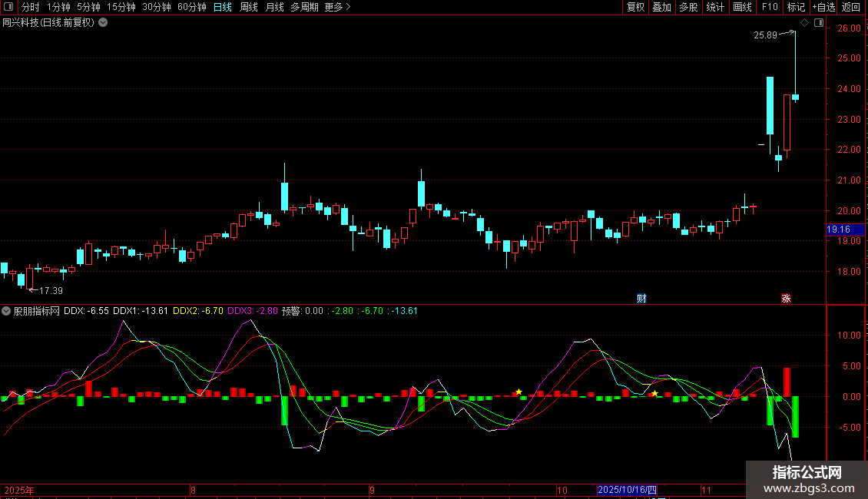This screenshot has width=868, height=499.
Task: Open the 统计 statistics tool
Action: click(x=714, y=7)
